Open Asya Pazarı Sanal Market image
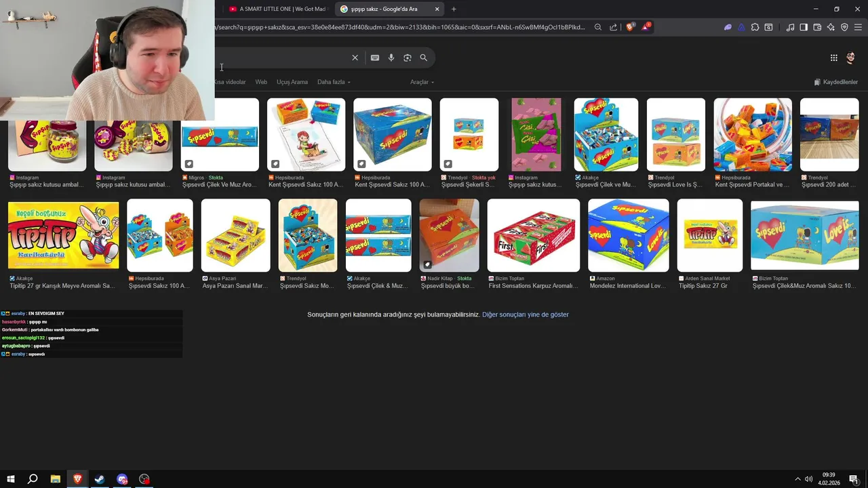Screen dimensions: 868x488 235,235
